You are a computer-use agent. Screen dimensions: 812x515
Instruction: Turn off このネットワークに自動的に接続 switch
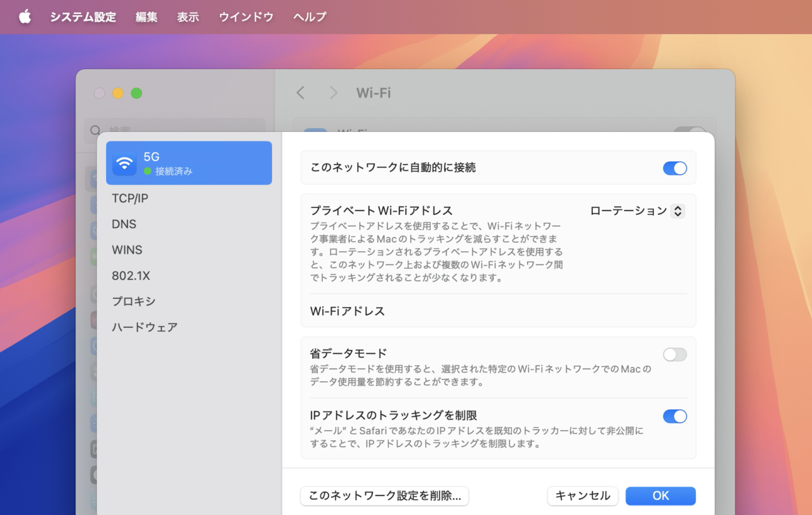(x=675, y=168)
